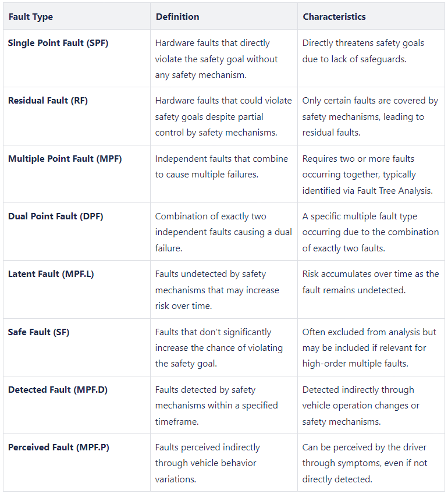Image resolution: width=448 pixels, height=494 pixels.
Task: Click the Safe Fault definition text
Action: (219, 347)
